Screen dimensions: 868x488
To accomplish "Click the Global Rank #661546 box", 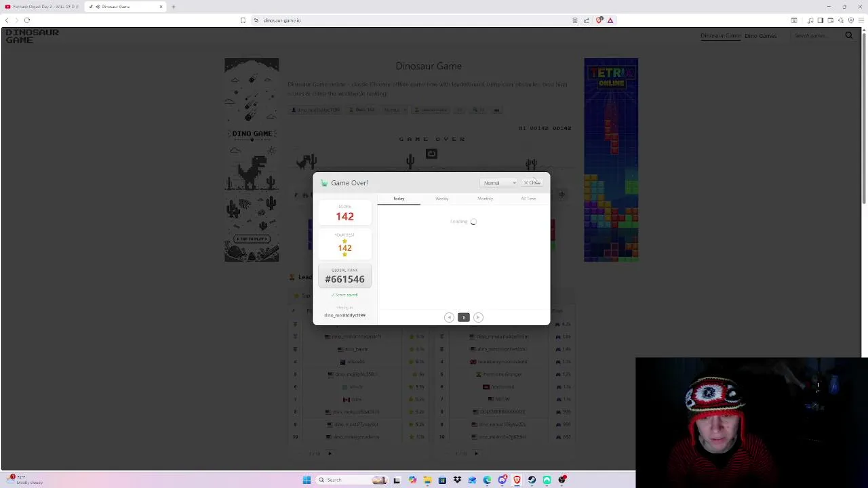I will 344,276.
